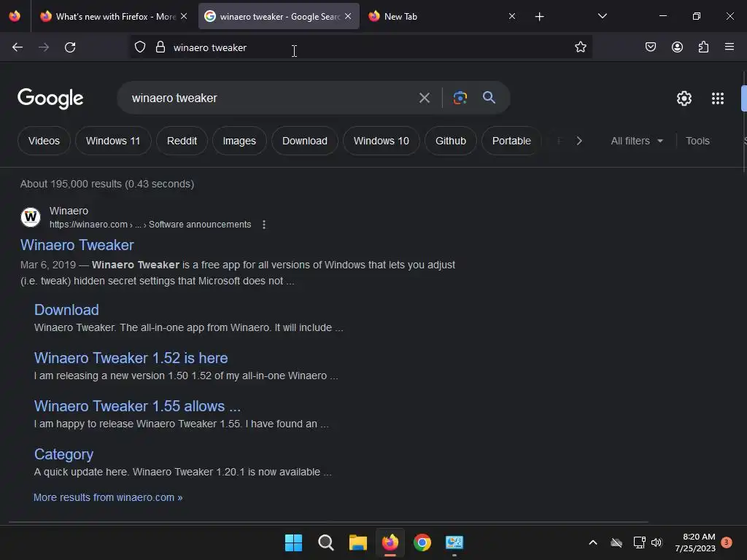Apply the Github filter chip
Viewport: 747px width, 560px height.
click(451, 141)
